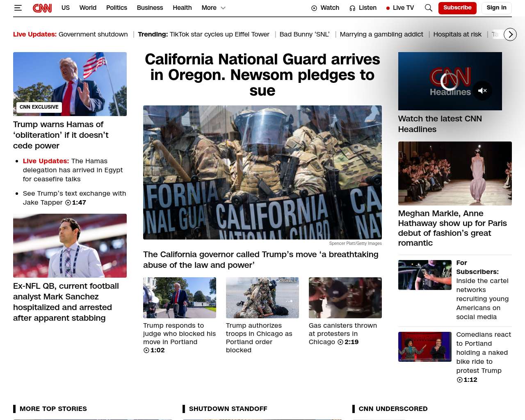Open the California National Guard headline
This screenshot has width=525, height=420.
click(x=262, y=75)
